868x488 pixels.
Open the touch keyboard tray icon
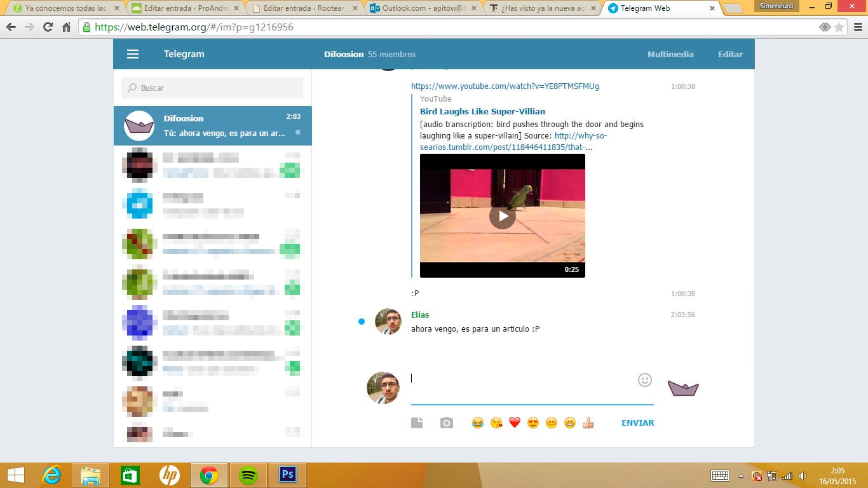(720, 475)
